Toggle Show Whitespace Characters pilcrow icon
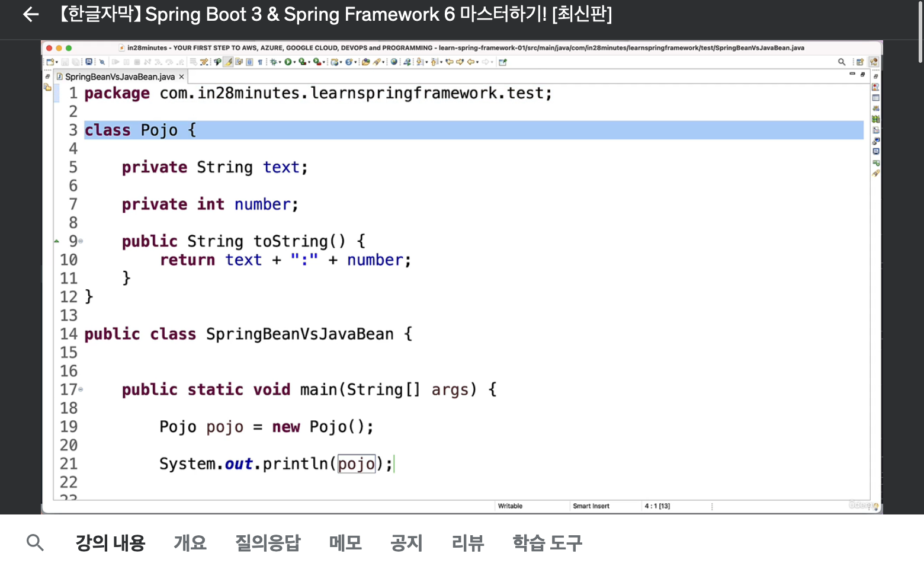 click(x=260, y=62)
